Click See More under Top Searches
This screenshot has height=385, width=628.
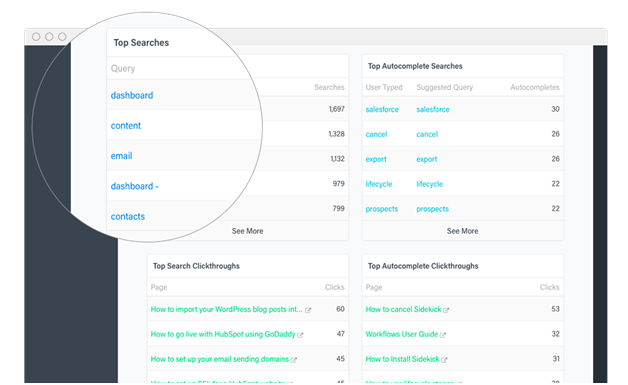[248, 231]
